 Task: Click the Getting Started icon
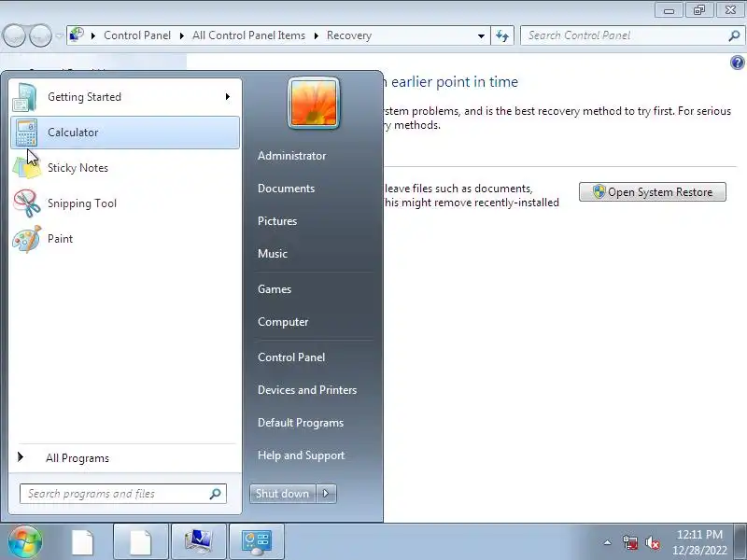tap(25, 97)
